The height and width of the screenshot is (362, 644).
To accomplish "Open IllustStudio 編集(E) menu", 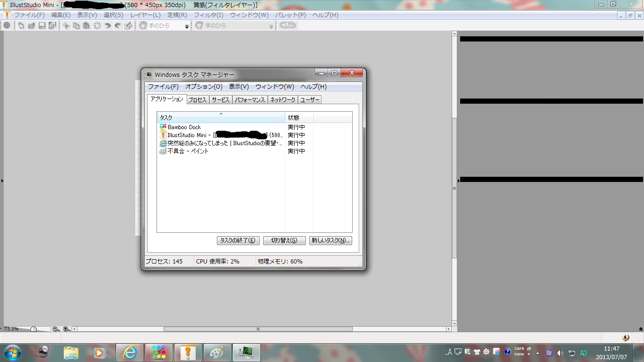I will coord(61,15).
